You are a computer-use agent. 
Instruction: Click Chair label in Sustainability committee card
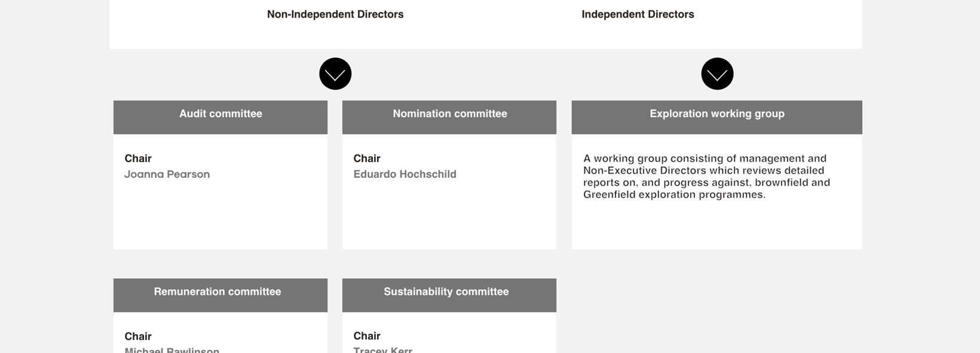click(367, 336)
